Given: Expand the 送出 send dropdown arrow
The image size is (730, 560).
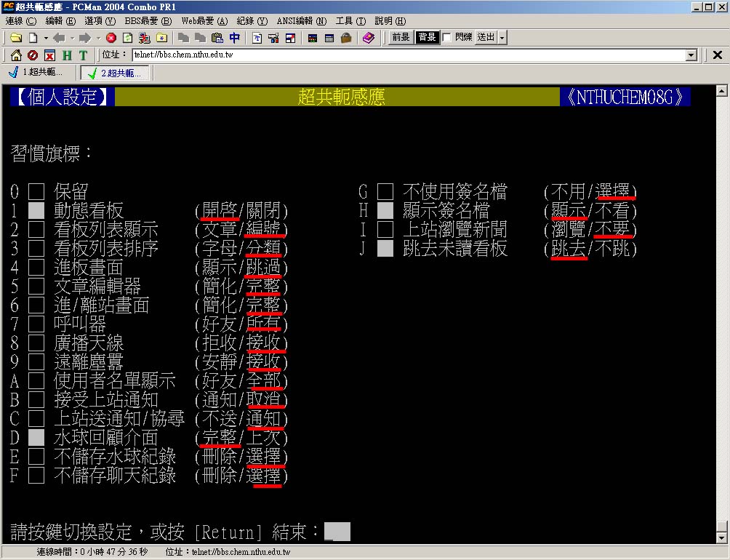Looking at the screenshot, I should 502,38.
